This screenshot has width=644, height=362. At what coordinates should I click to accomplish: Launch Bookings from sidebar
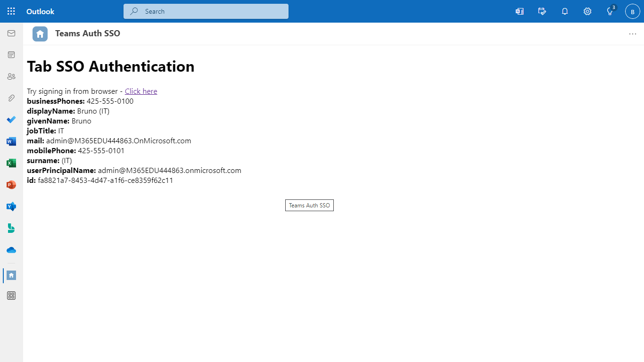pos(11,228)
